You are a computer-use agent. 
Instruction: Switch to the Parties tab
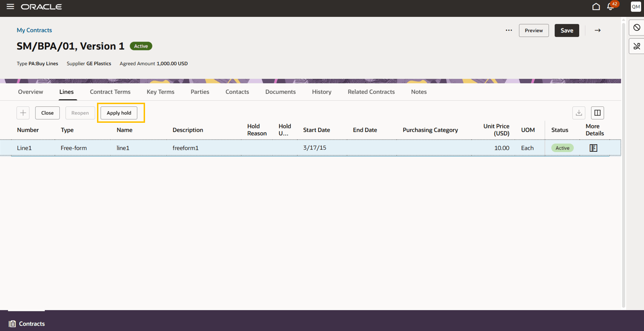[x=200, y=92]
